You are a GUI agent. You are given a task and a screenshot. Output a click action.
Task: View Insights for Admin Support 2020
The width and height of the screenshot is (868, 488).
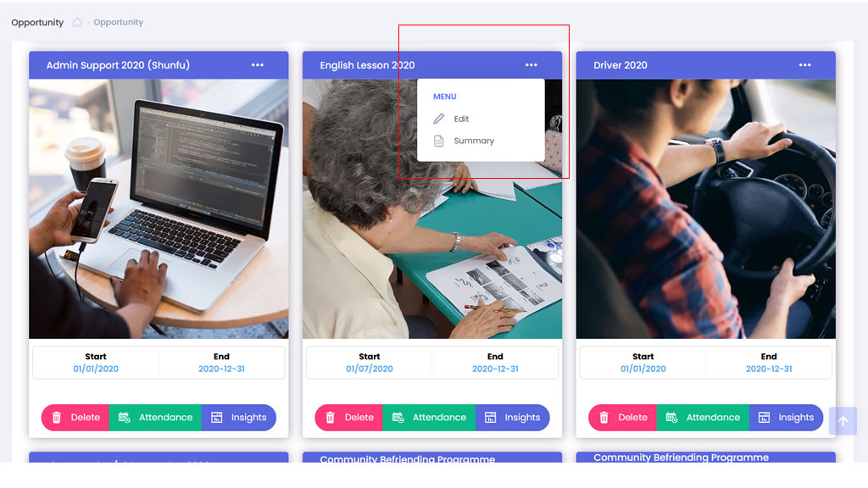238,418
